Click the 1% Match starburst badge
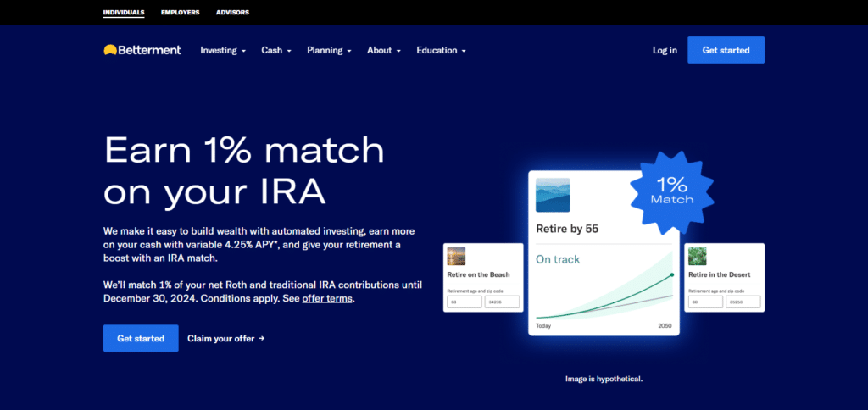This screenshot has height=410, width=868. tap(672, 191)
